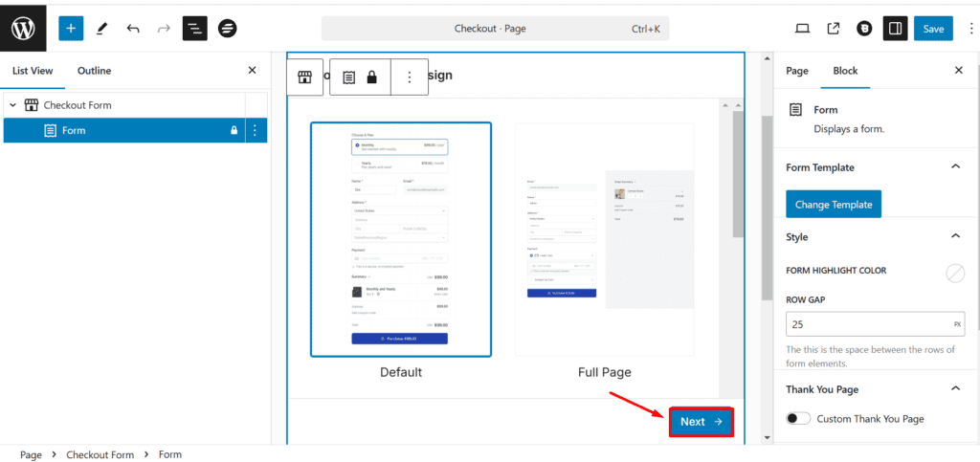Toggle the Document Overview list icon
Viewport: 980px width, 462px height.
point(194,28)
